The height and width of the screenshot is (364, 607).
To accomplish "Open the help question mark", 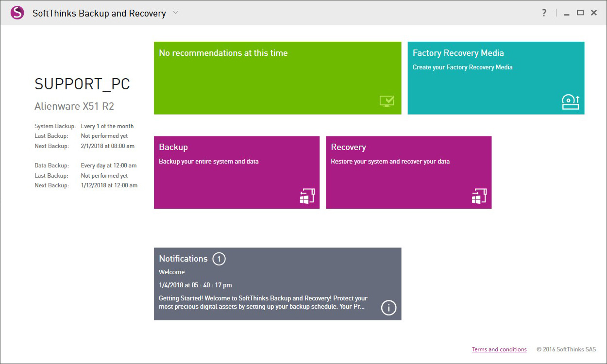I will [544, 13].
